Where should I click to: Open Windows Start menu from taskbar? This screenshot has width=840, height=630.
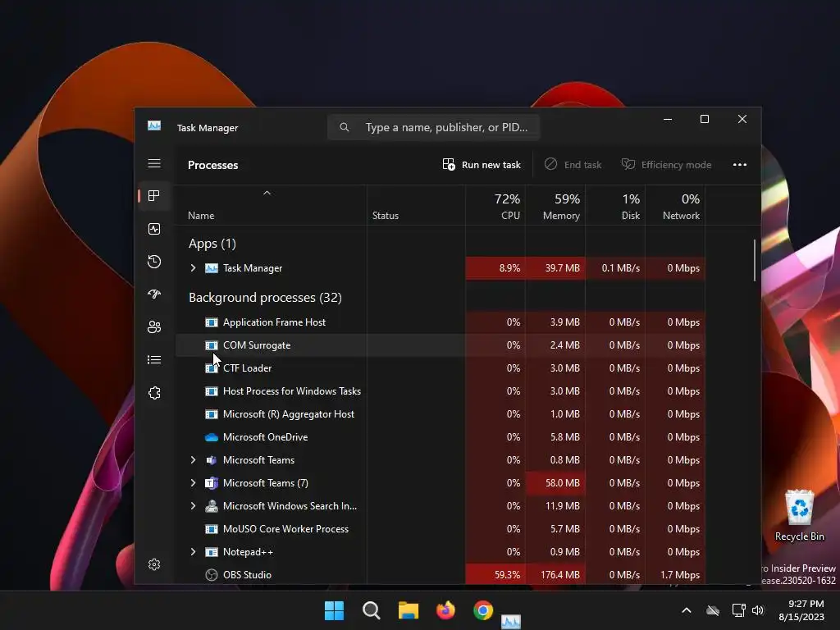coord(335,610)
